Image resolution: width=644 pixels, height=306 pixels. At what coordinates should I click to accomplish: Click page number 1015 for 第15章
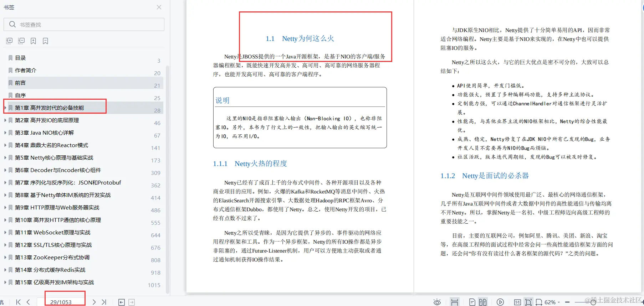click(154, 285)
